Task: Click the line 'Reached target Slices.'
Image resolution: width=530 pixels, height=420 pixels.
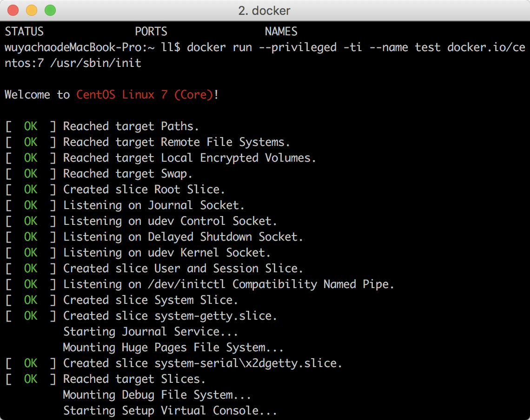Action: [x=134, y=380]
